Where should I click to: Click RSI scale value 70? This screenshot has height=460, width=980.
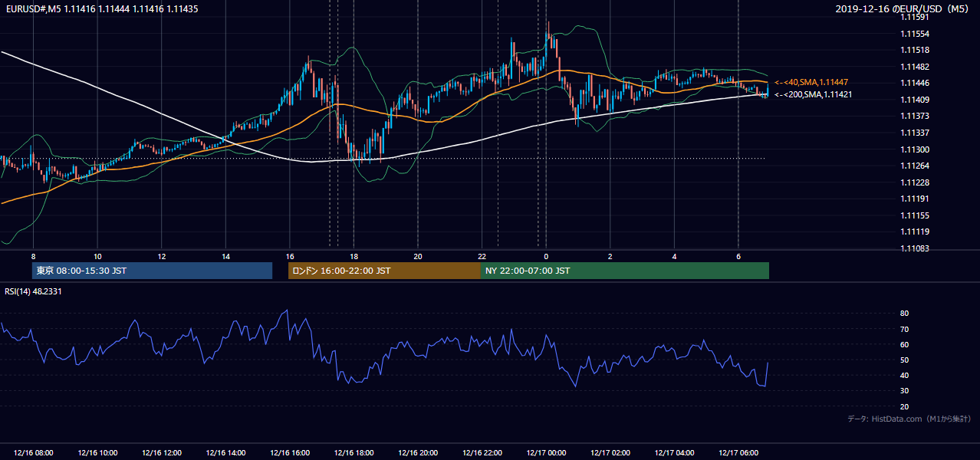(905, 329)
